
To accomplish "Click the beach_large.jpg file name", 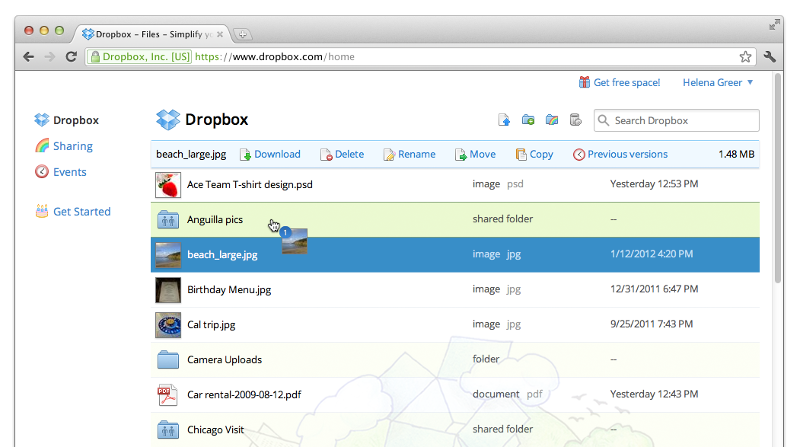I will (222, 255).
